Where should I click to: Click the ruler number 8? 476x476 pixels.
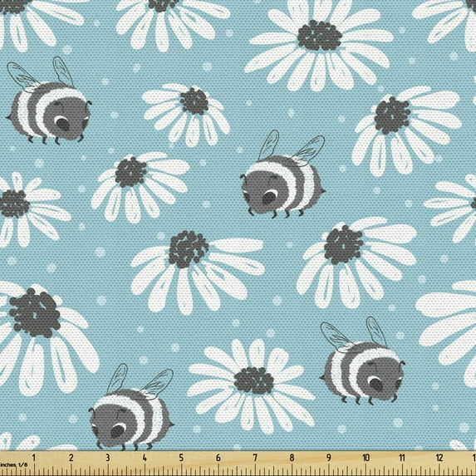pyautogui.click(x=292, y=458)
